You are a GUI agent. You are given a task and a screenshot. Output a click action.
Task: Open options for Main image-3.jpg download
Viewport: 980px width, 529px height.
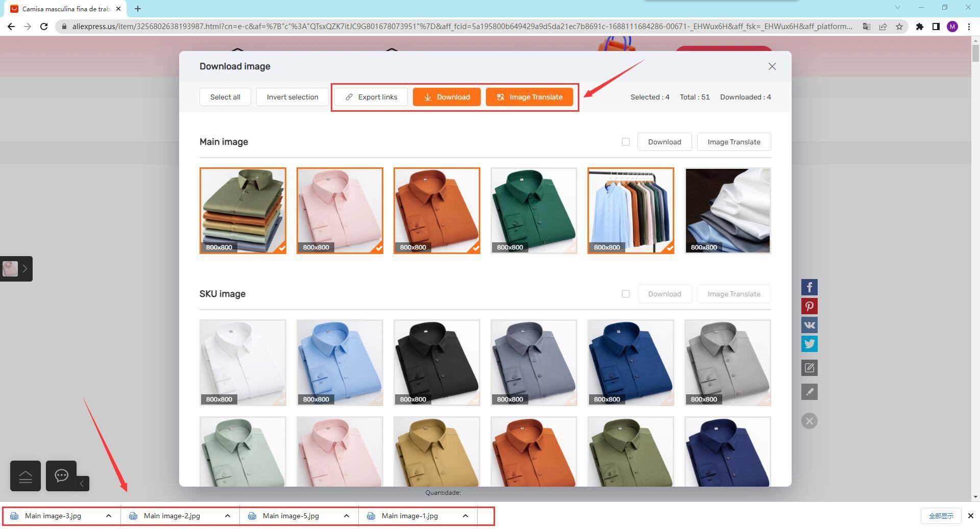[109, 516]
